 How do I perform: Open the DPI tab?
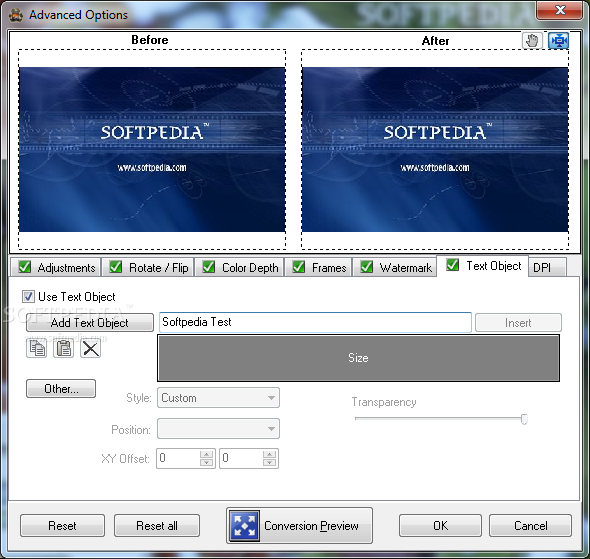coord(547,267)
